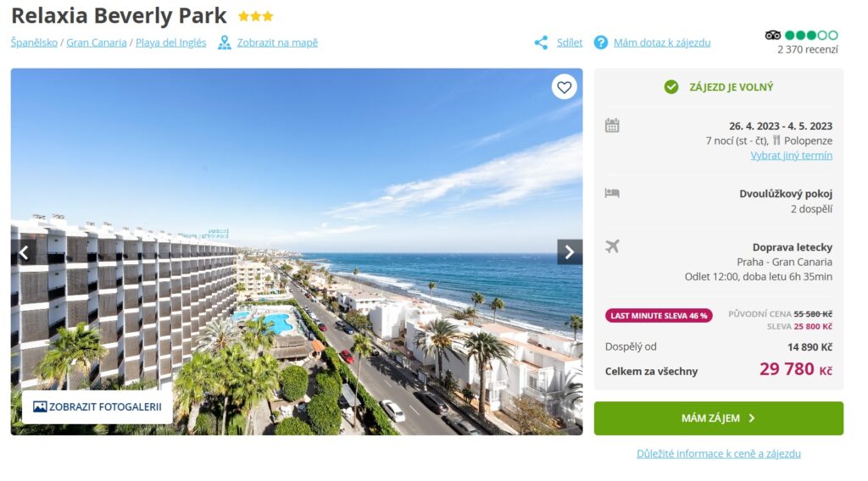This screenshot has width=868, height=481.
Task: Click the bed icon for room type
Action: pos(612,193)
